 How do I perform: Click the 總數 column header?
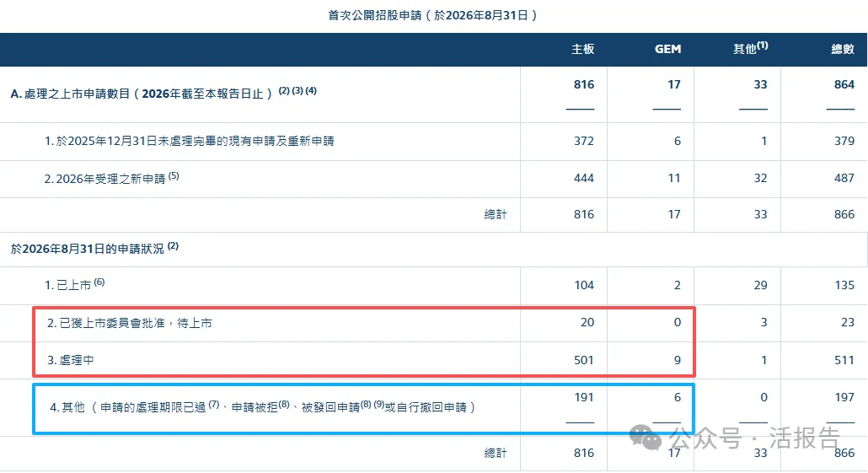[843, 49]
